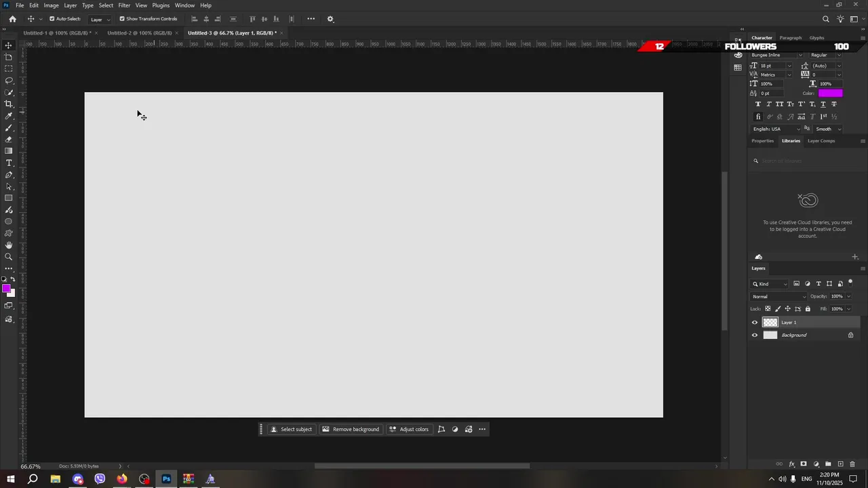Open the Opacity 100% dropdown arrow
868x488 pixels.
pyautogui.click(x=848, y=296)
